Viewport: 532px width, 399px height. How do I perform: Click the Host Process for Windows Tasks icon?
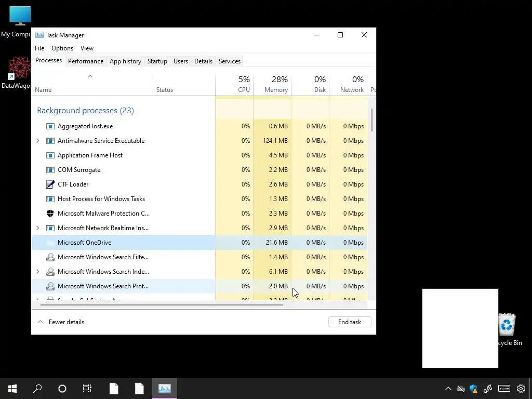[x=50, y=199]
